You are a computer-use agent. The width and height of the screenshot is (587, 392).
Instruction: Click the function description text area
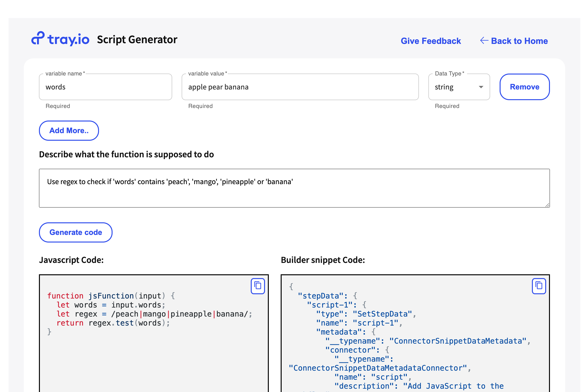pyautogui.click(x=294, y=188)
